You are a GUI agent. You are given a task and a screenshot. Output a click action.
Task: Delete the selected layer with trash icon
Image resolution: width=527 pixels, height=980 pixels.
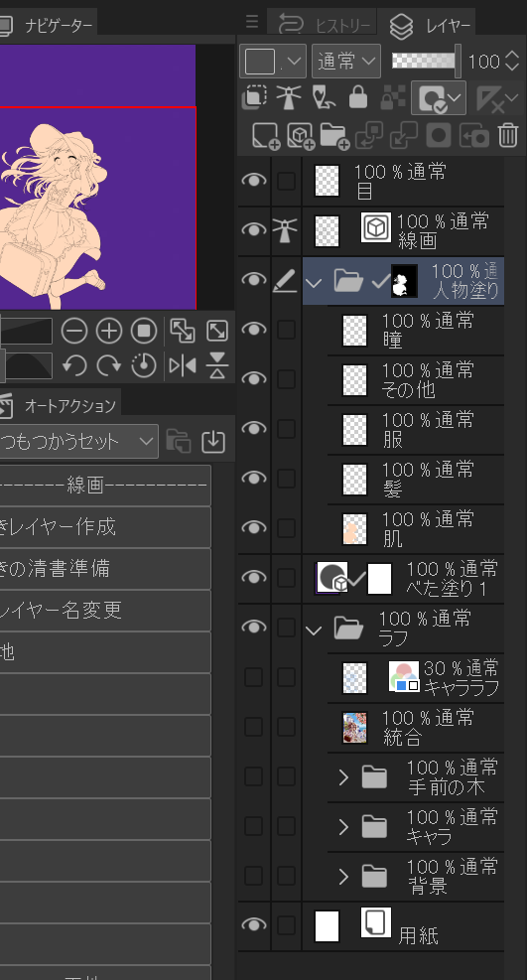[508, 135]
